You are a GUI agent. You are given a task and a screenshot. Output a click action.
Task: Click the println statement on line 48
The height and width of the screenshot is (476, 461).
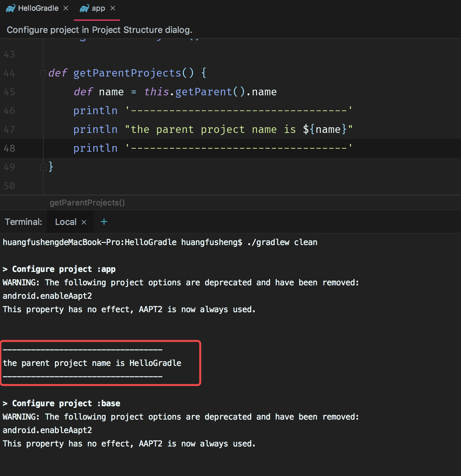[x=213, y=148]
